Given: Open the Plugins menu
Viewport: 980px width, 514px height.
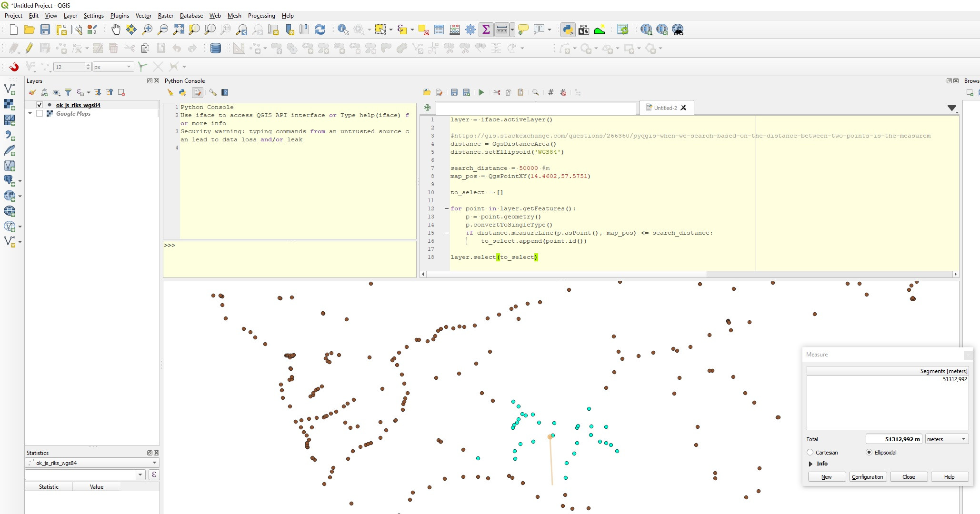Looking at the screenshot, I should (x=120, y=16).
